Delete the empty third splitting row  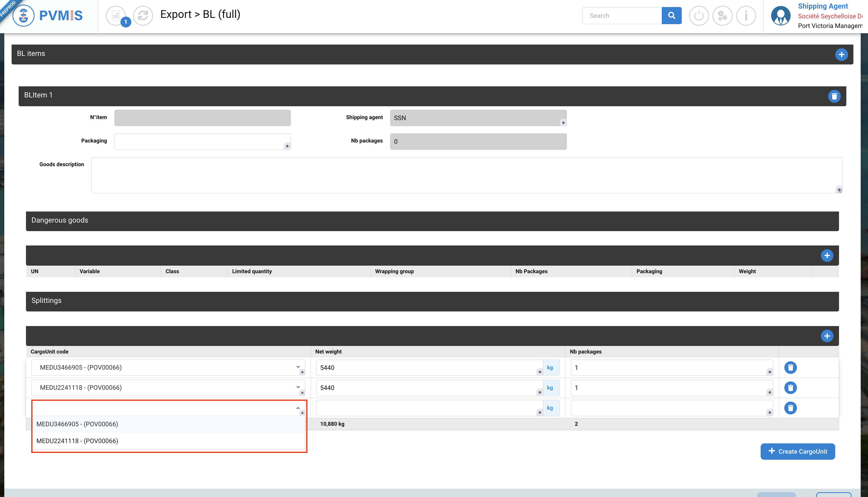(x=790, y=408)
